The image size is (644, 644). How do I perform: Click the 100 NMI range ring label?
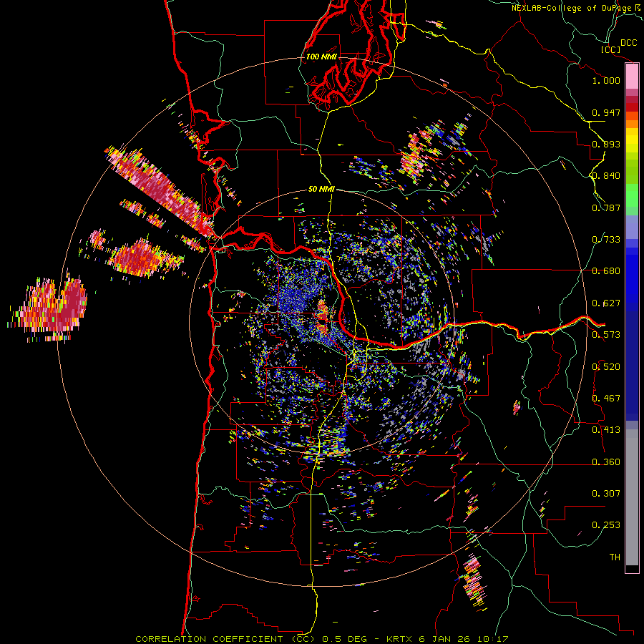coord(321,57)
